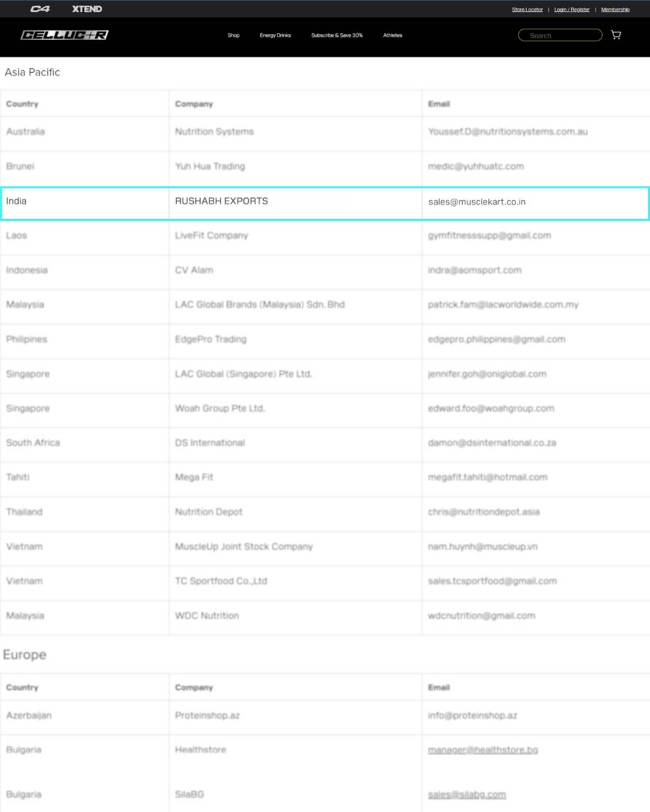Click the Asia Pacific section heading

pyautogui.click(x=32, y=72)
